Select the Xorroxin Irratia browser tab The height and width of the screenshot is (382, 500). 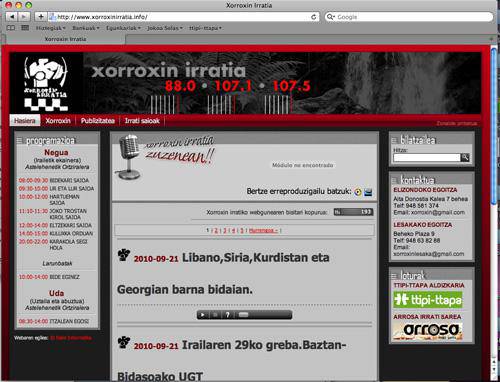(65, 39)
